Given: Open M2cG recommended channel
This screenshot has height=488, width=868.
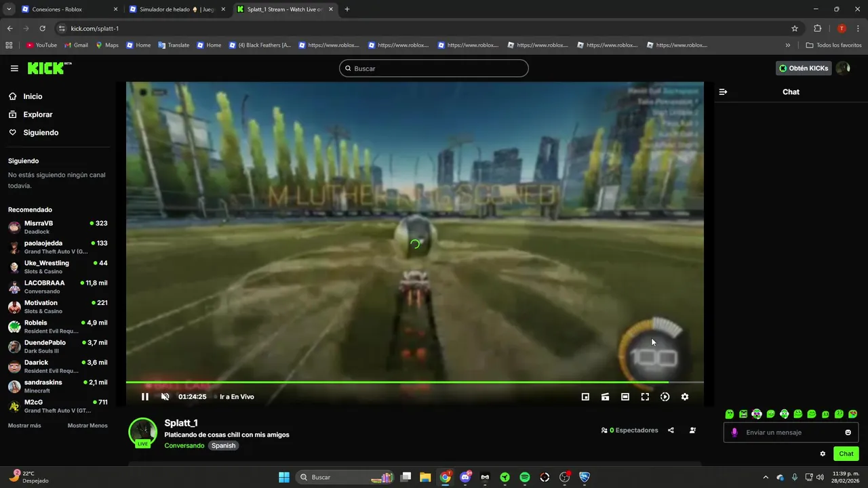Looking at the screenshot, I should coord(58,406).
